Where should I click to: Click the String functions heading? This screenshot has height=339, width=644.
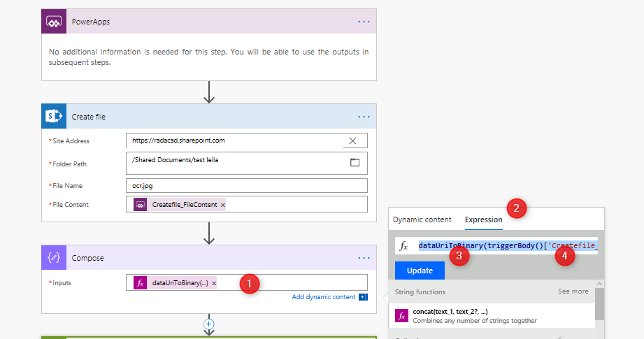click(x=420, y=291)
